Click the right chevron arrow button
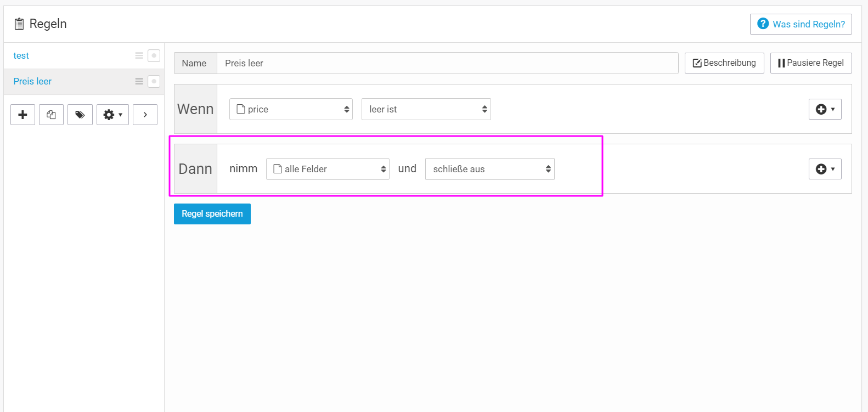 (145, 115)
